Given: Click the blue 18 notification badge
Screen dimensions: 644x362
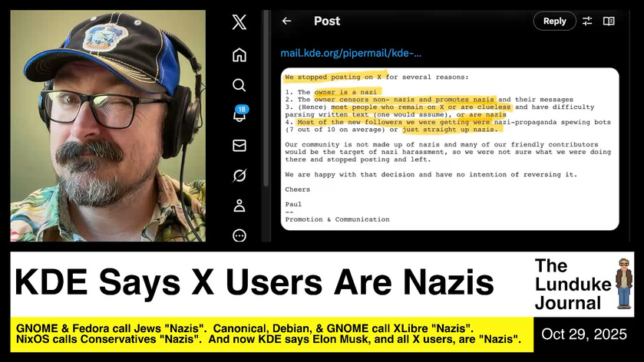Looking at the screenshot, I should (x=242, y=110).
